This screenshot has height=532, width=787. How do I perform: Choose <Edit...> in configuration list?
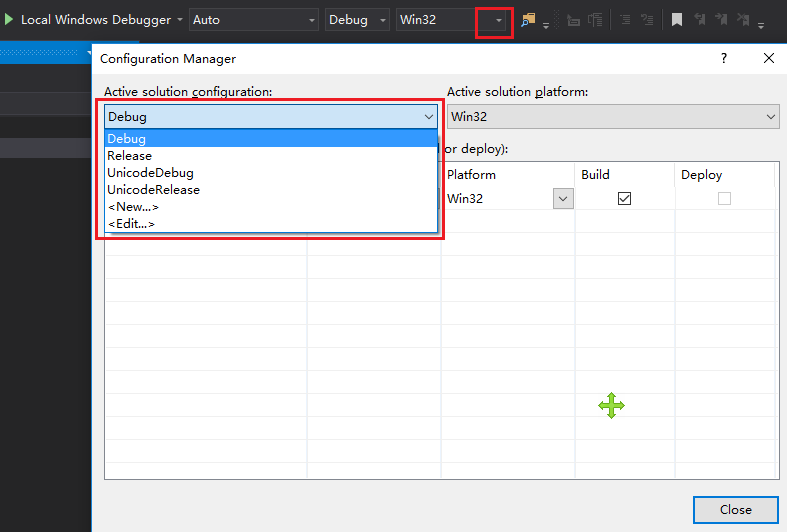coord(271,224)
